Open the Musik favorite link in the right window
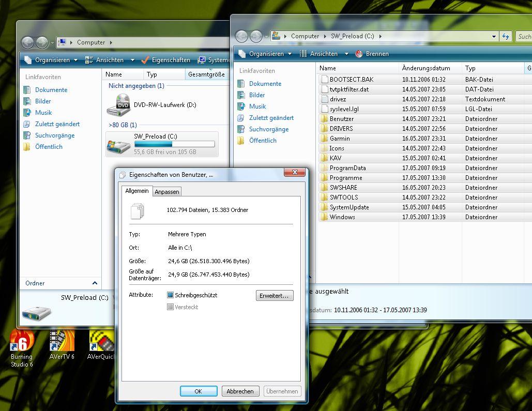Viewport: 532px width, 411px height. pos(257,106)
